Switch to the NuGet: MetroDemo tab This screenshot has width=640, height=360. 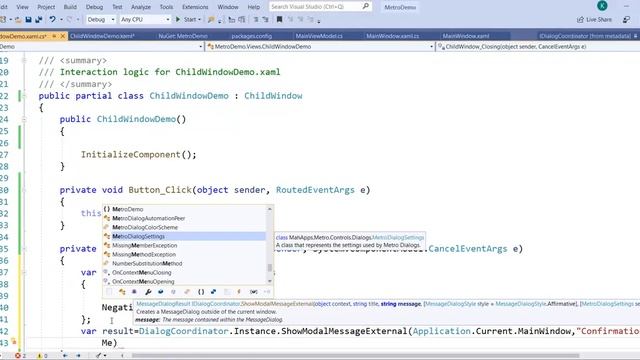183,36
